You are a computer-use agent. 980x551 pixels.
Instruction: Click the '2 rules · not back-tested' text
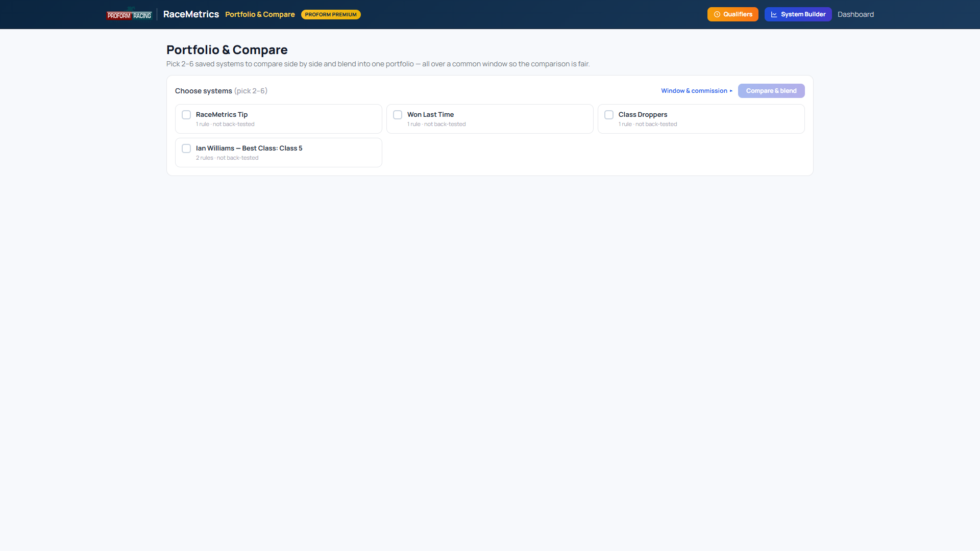tap(227, 158)
